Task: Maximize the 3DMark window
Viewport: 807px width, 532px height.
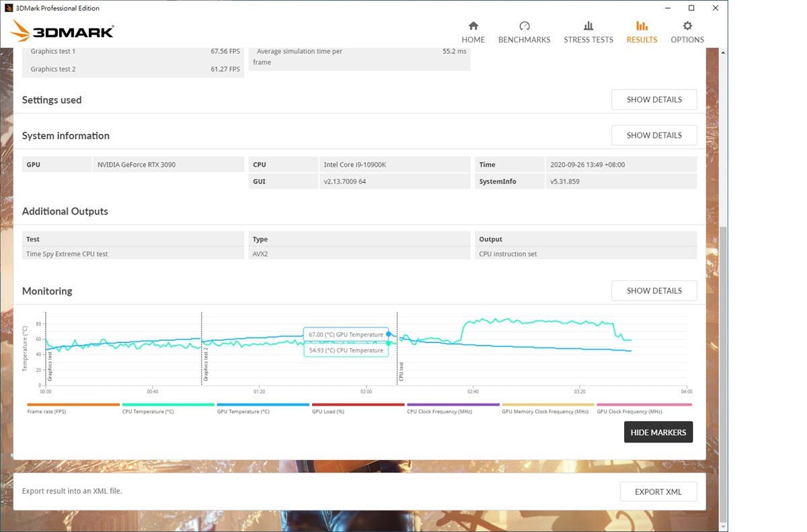Action: pos(691,8)
